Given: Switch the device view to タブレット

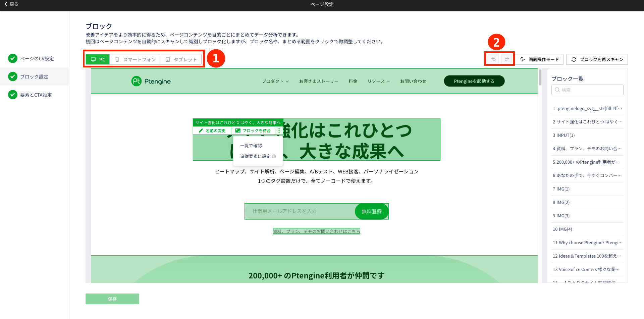Looking at the screenshot, I should tap(181, 59).
